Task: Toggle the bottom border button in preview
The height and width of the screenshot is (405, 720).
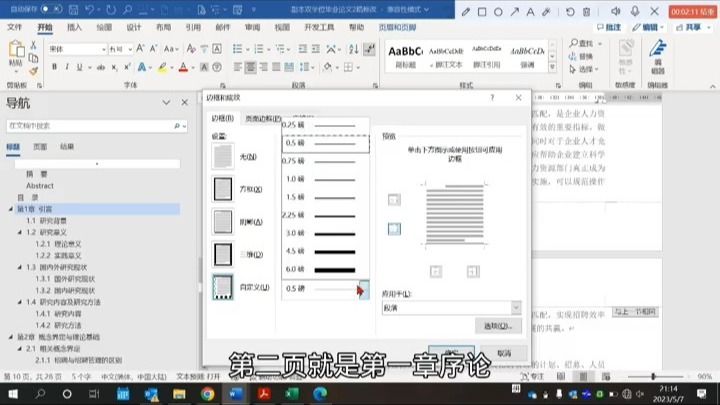Action: 394,229
